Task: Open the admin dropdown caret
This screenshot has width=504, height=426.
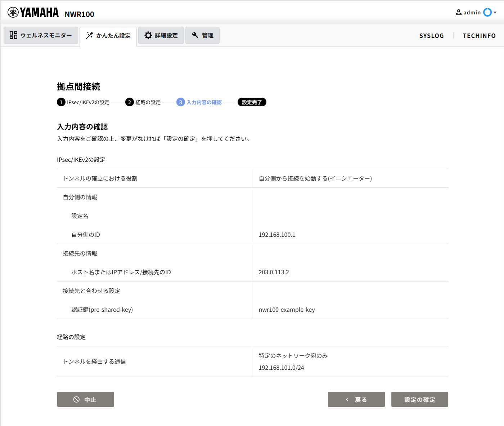Action: point(495,12)
